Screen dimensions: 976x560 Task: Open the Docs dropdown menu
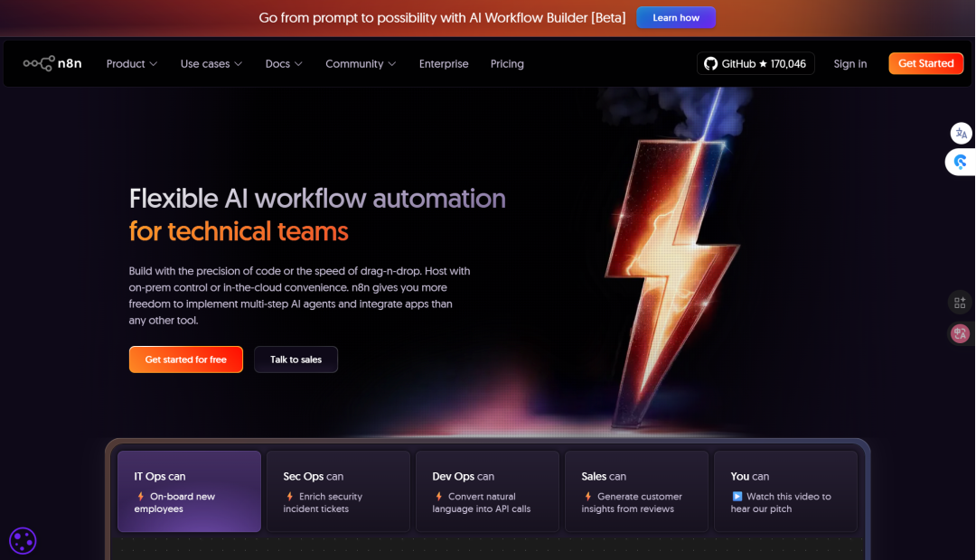[x=284, y=64]
